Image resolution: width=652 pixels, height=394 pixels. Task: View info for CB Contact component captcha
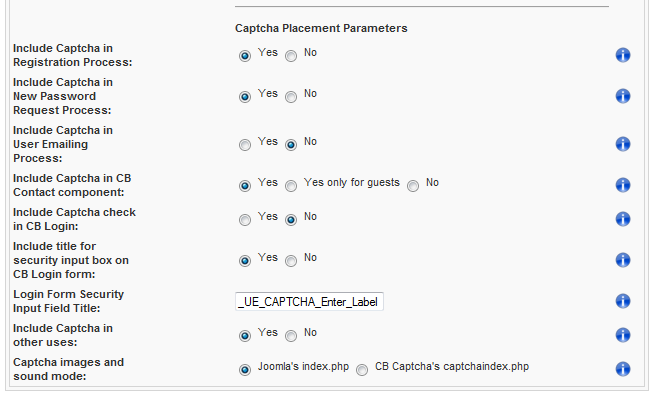[622, 185]
